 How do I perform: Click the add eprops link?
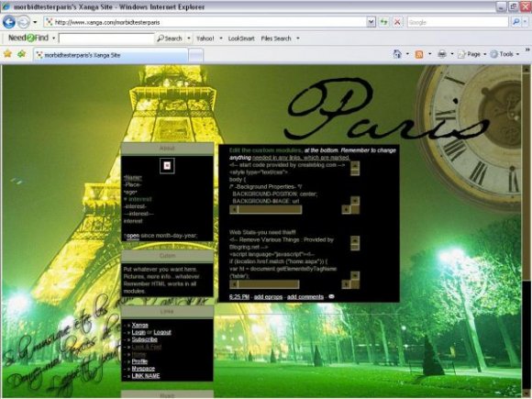(x=268, y=297)
